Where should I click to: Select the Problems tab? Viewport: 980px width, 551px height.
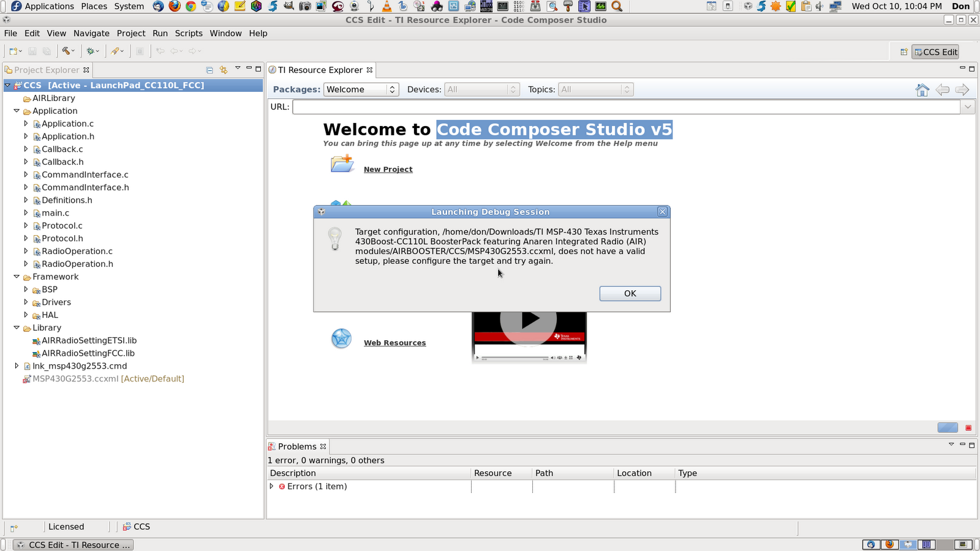click(x=297, y=446)
